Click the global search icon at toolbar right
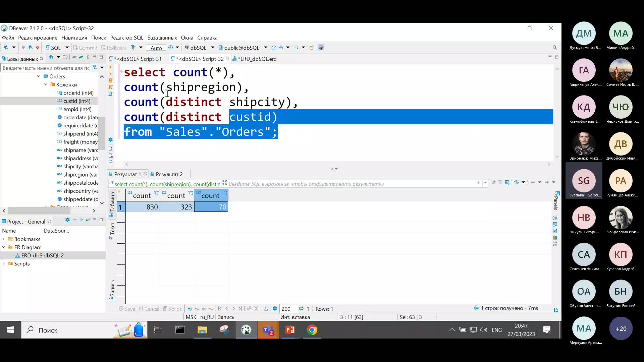644x362 pixels. click(x=554, y=48)
